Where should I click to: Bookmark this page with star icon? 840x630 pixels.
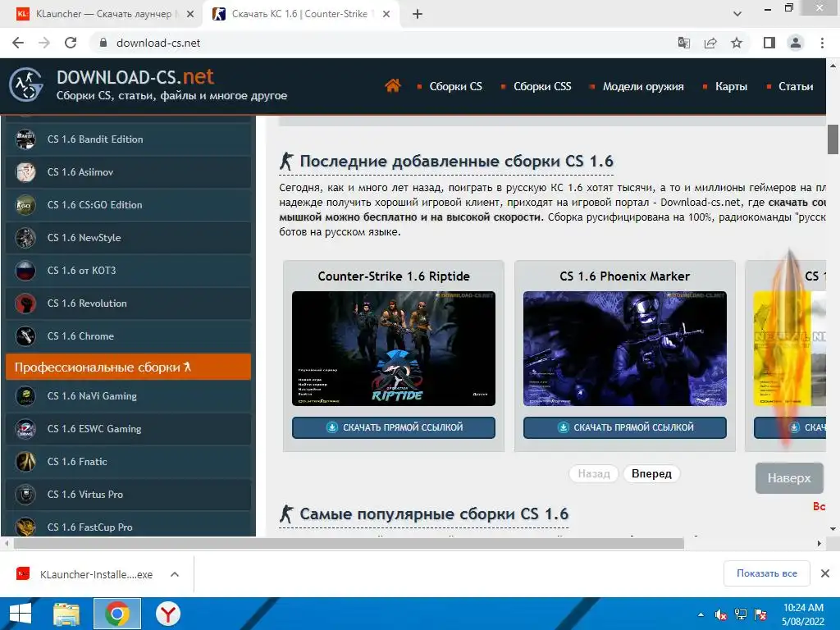click(x=737, y=43)
